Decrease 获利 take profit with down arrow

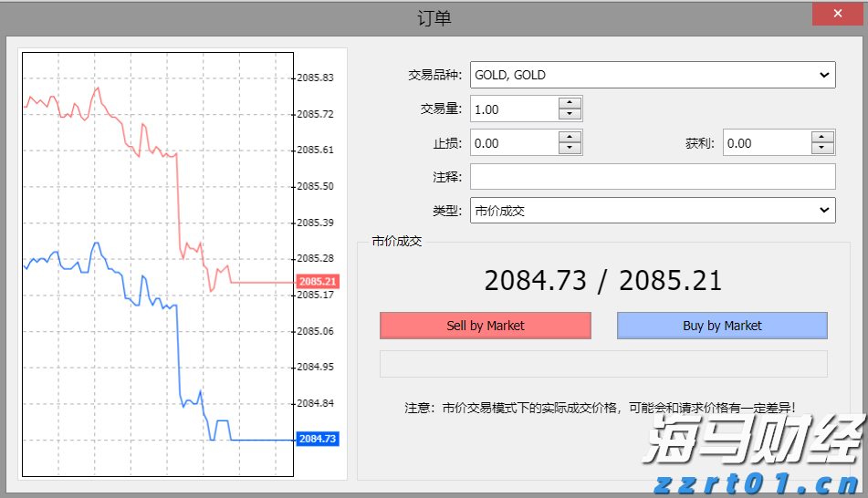[823, 149]
